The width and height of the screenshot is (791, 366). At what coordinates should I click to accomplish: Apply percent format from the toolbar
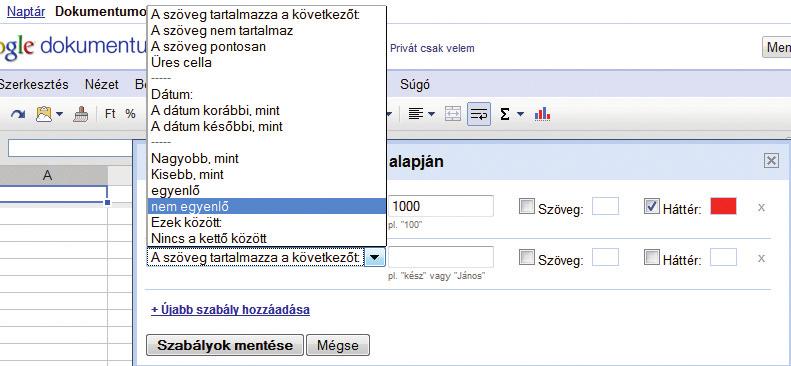click(130, 114)
